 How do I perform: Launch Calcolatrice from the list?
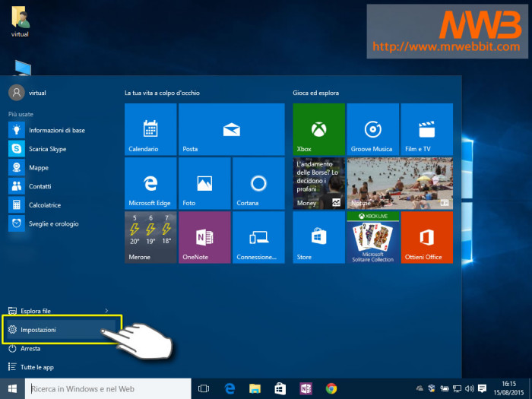tap(61, 205)
